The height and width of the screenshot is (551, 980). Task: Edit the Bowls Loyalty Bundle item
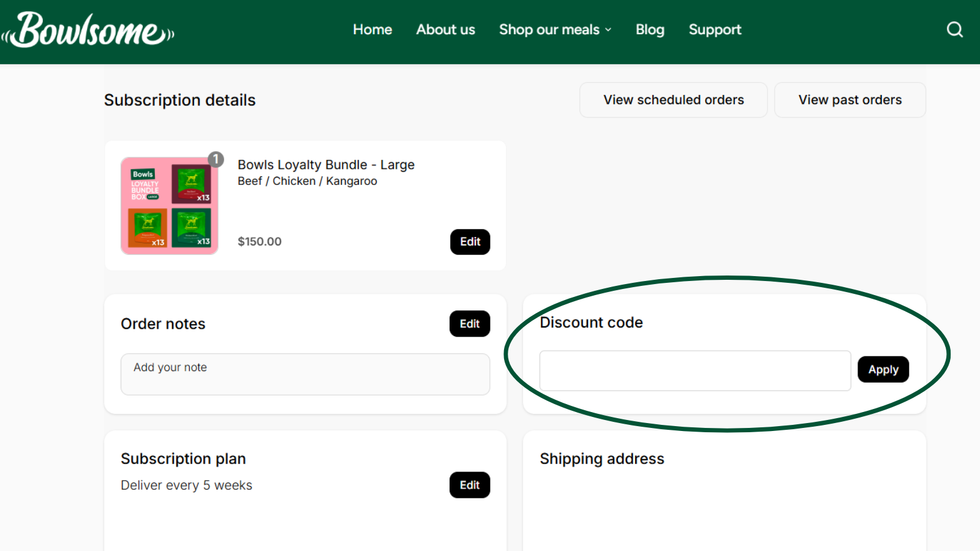click(470, 242)
